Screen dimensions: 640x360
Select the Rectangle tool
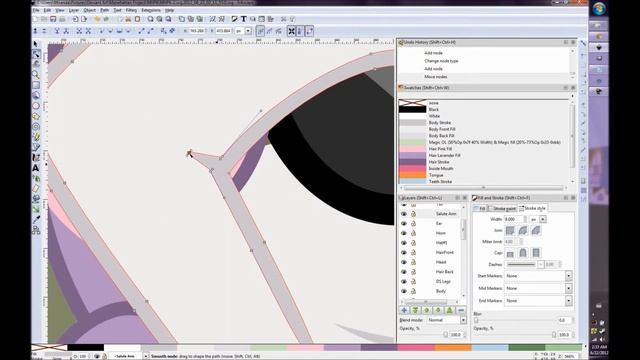coord(36,85)
